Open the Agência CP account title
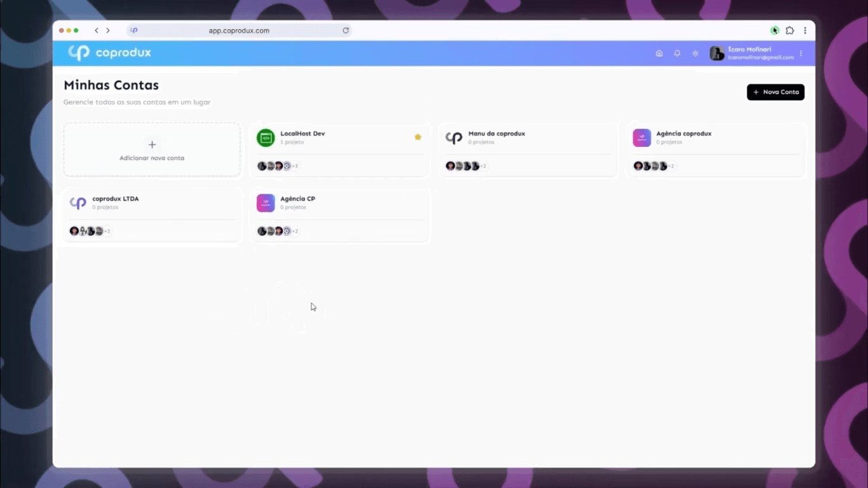This screenshot has width=868, height=488. tap(297, 199)
